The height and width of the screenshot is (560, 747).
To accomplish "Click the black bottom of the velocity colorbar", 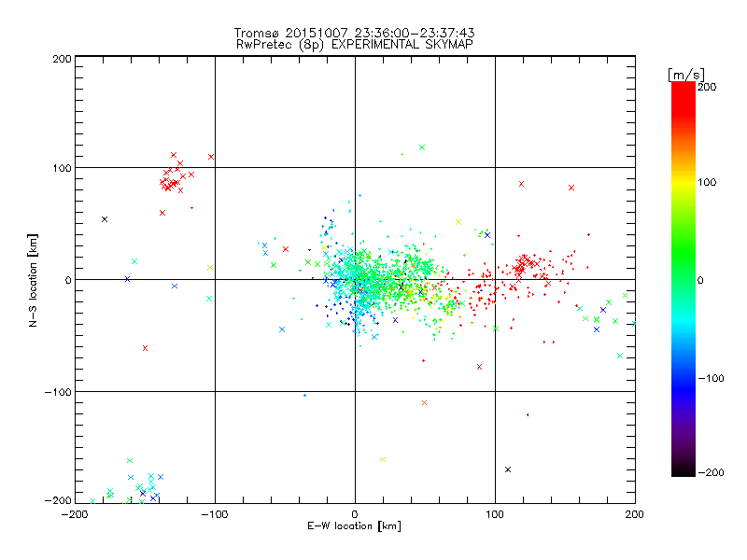I will pos(684,469).
